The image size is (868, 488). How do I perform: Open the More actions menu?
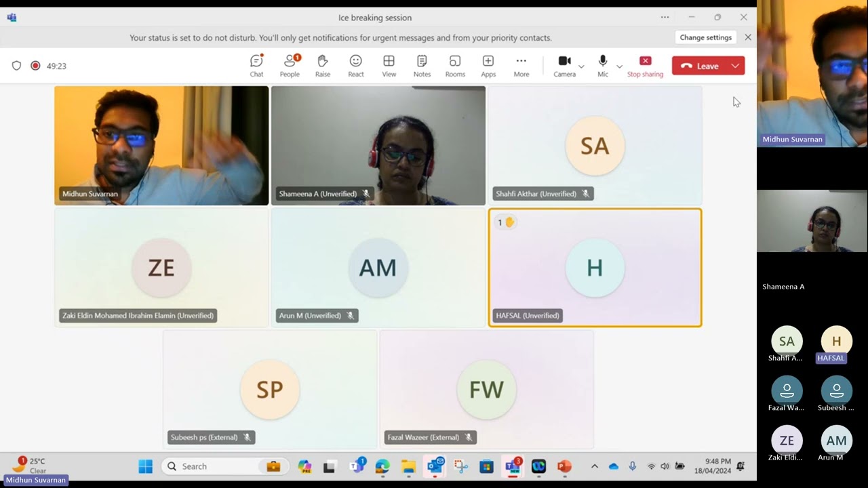[521, 66]
